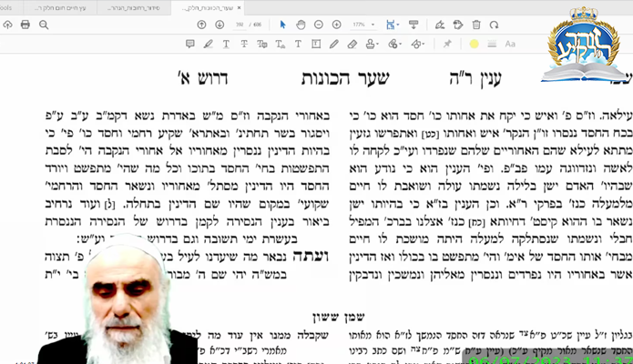Open the 177% zoom level dropdown

click(363, 24)
